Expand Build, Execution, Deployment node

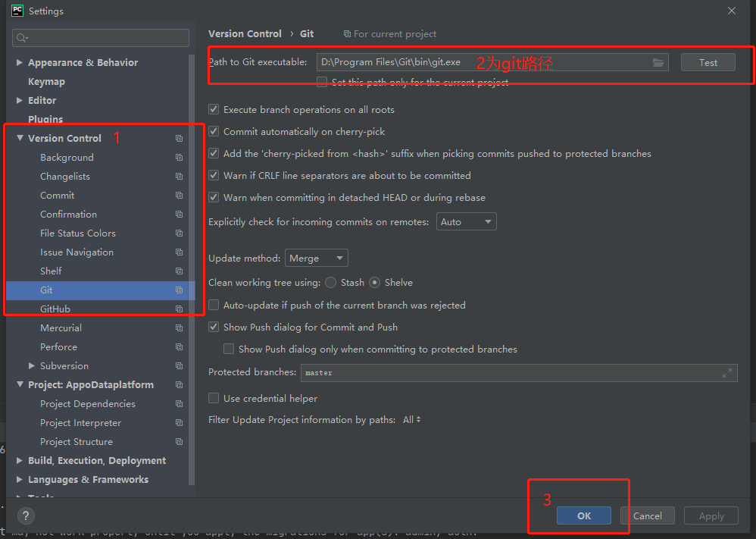point(19,460)
